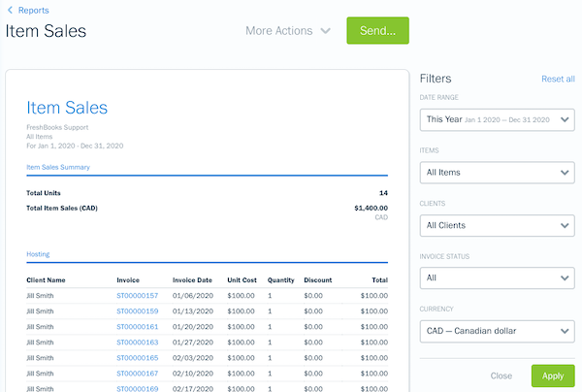Open the Items filter dropdown
The height and width of the screenshot is (392, 582).
(x=498, y=173)
